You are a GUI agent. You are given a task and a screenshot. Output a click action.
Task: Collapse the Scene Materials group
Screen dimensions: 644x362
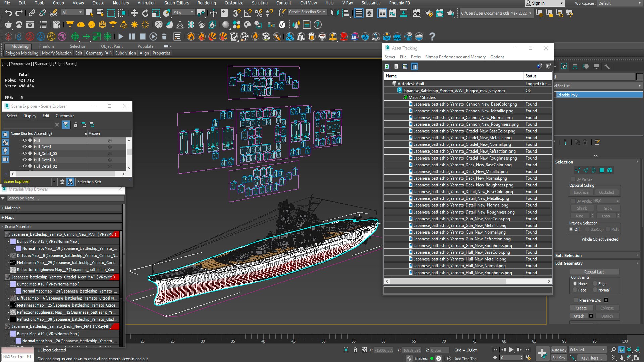coord(3,227)
